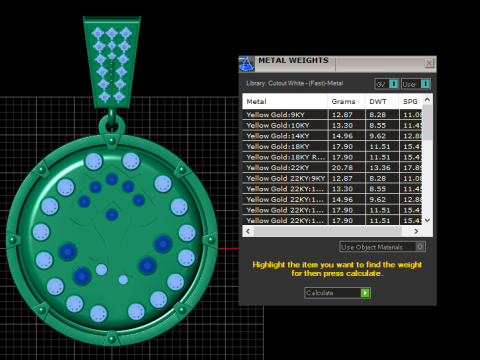
Task: Open the Use Object Materials dropdown
Action: (382, 247)
